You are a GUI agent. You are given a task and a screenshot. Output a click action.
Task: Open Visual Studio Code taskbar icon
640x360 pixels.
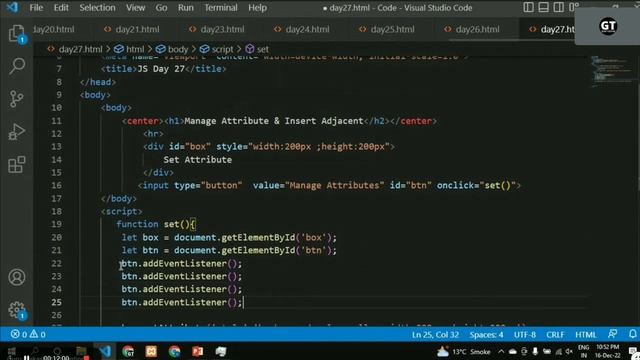(x=105, y=351)
